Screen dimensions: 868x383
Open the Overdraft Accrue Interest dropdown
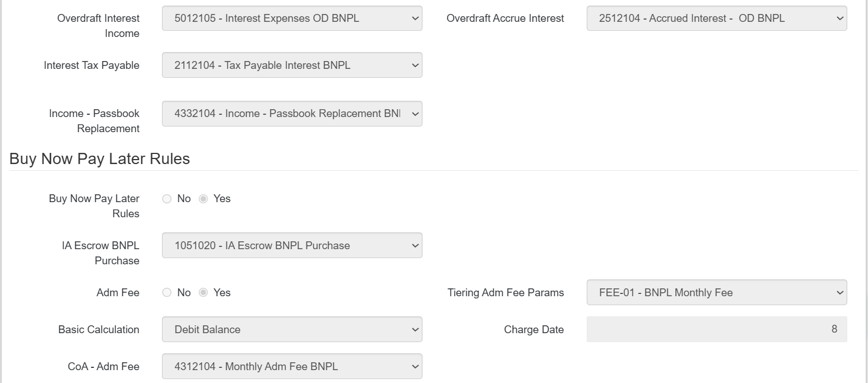coord(716,18)
